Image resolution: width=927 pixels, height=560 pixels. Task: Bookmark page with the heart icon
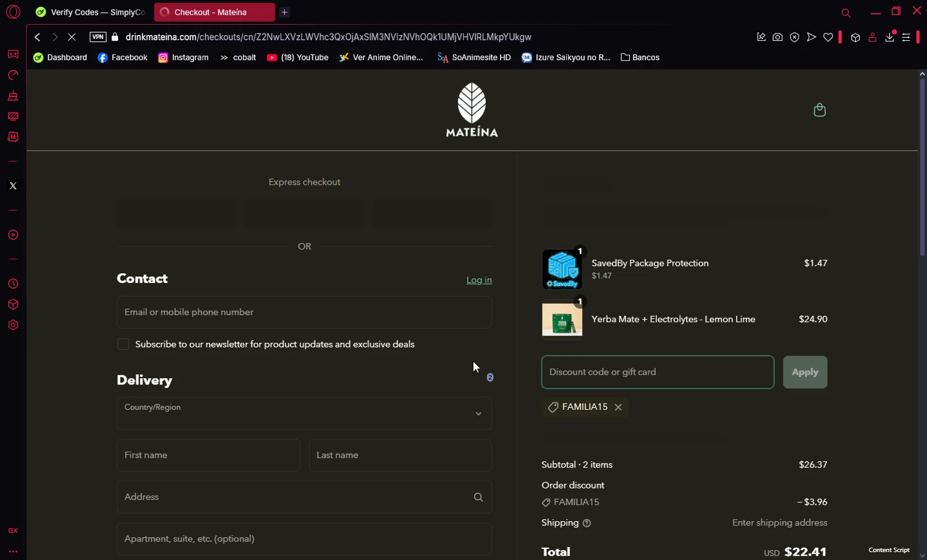pyautogui.click(x=828, y=37)
